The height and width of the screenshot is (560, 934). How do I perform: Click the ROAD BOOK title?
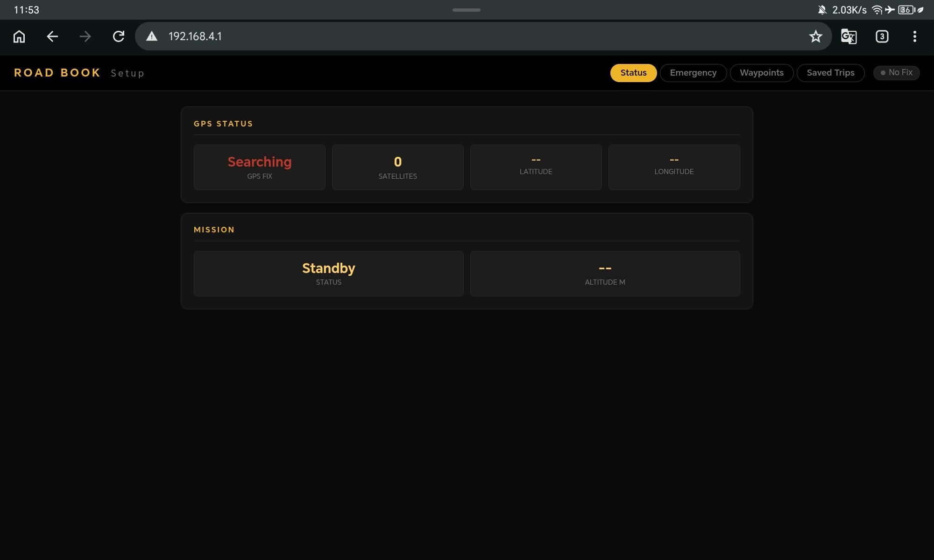point(57,73)
